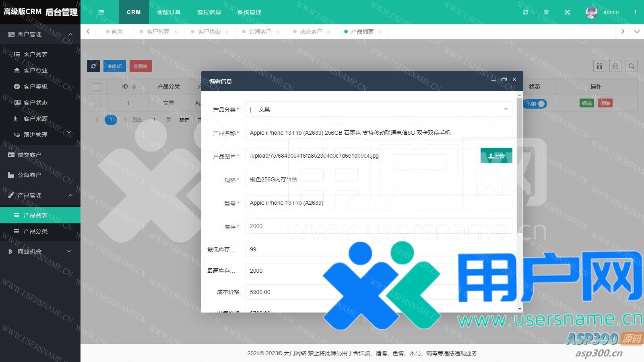Viewport: 644px width, 362px height.
Task: Click the blue 添加 button
Action: tap(115, 66)
